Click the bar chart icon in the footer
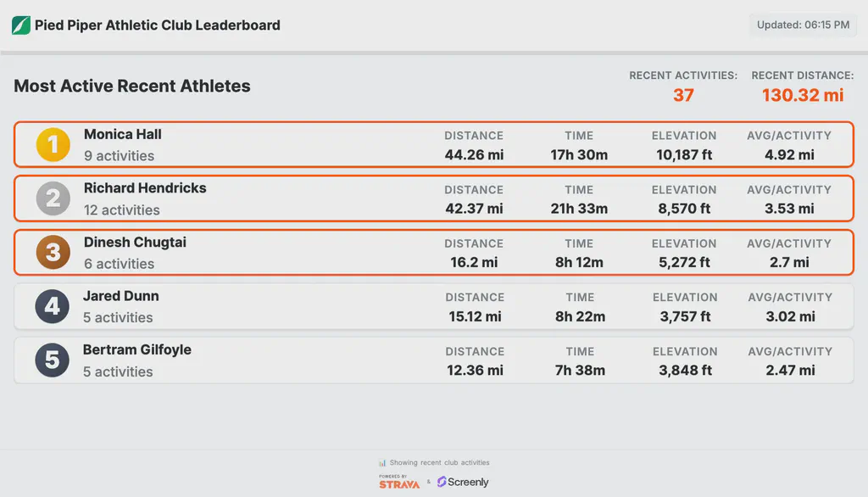 (381, 462)
